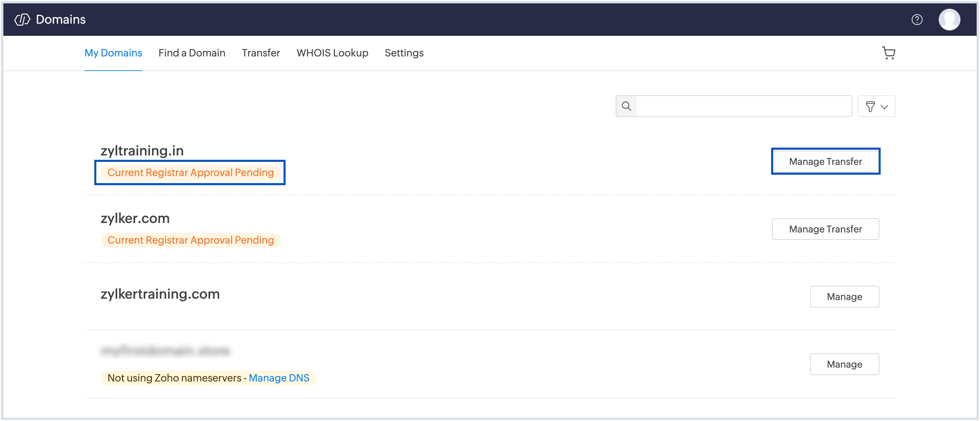Click the Zoho Domains logo icon
This screenshot has width=980, height=421.
click(22, 19)
